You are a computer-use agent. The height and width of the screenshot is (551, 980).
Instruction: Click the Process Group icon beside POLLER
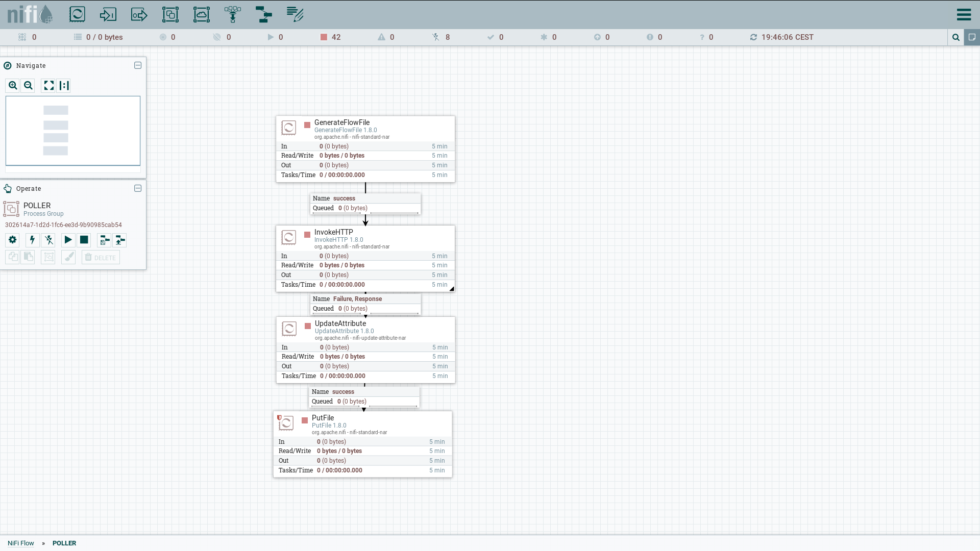(x=11, y=209)
